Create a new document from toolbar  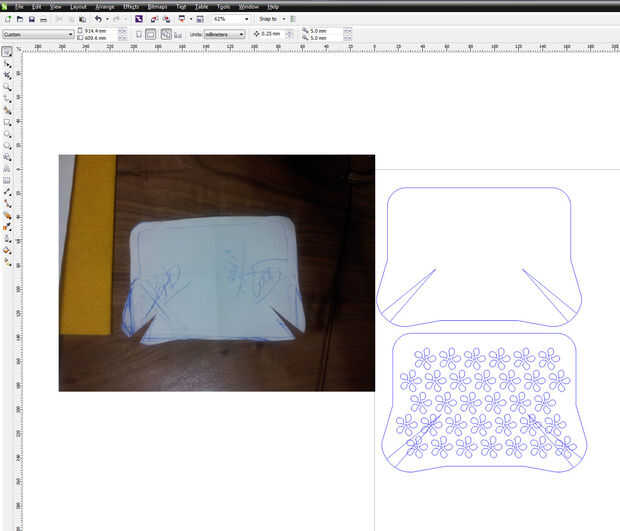tap(8, 19)
